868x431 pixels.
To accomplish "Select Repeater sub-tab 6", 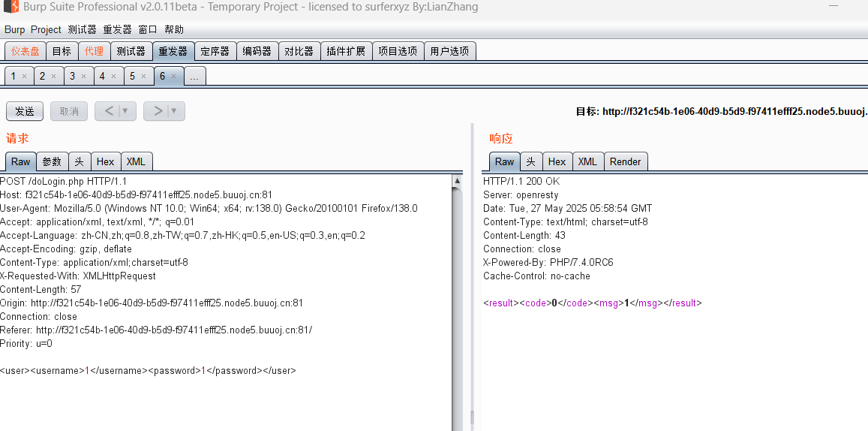I will [162, 76].
